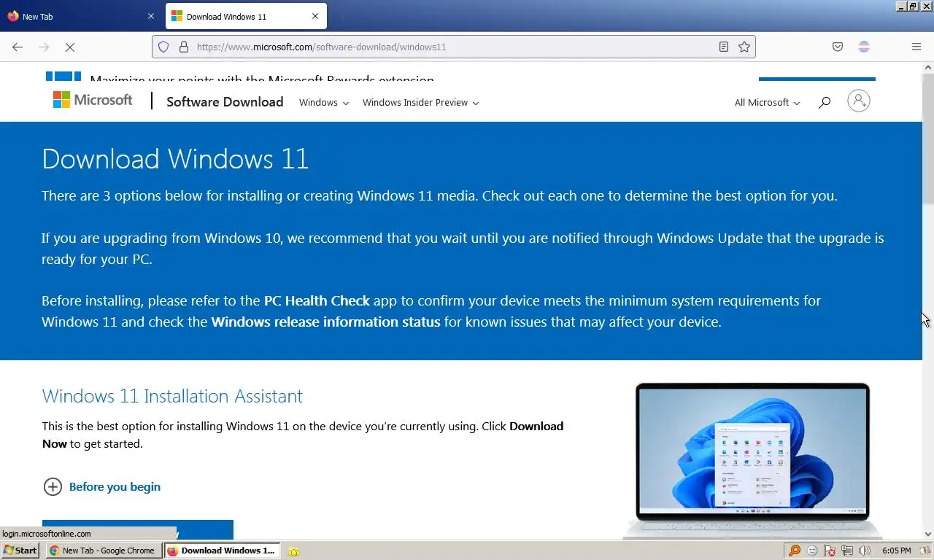
Task: Click the orange magnifier tray icon
Action: (795, 551)
